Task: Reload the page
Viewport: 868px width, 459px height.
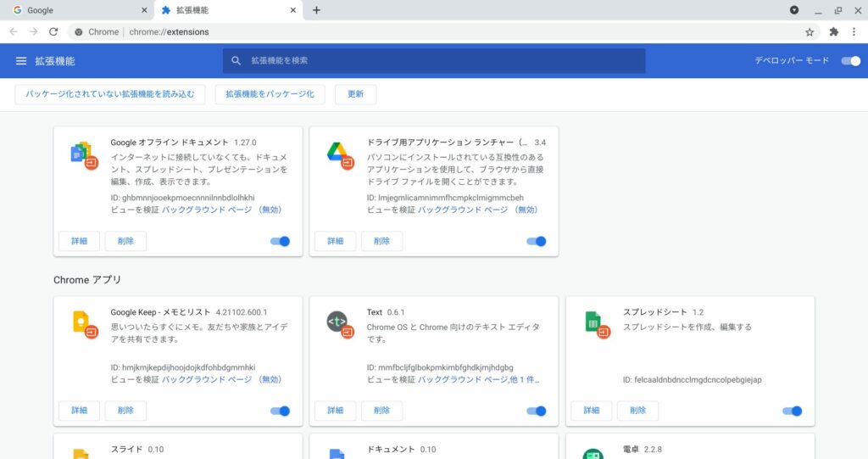Action: 53,32
